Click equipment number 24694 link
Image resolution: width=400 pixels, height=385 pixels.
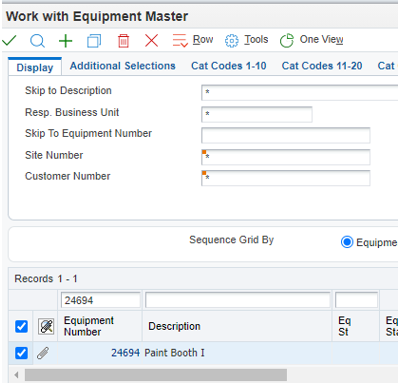[x=125, y=353]
